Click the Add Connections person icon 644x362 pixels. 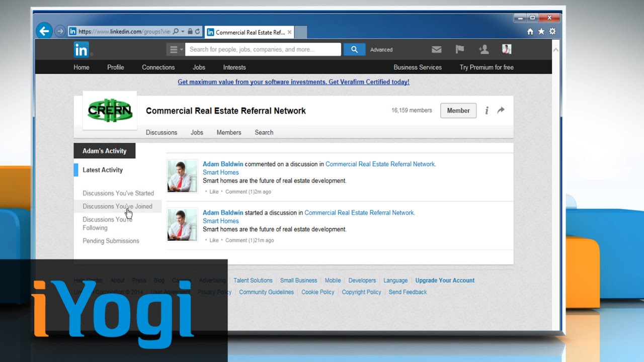click(x=484, y=49)
